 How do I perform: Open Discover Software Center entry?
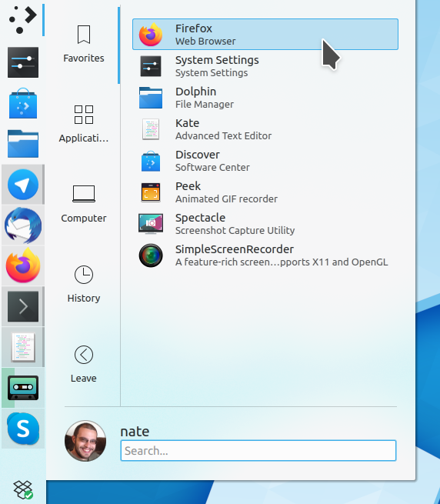coord(265,160)
